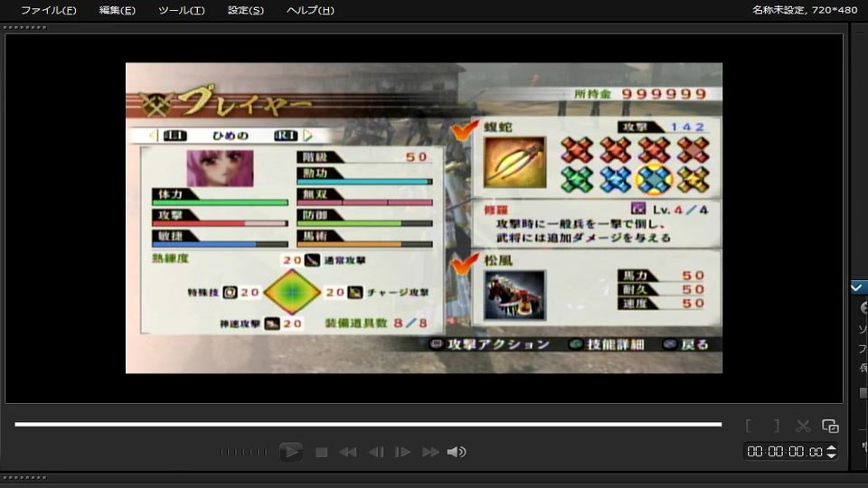Step back one frame
The image size is (868, 488).
pyautogui.click(x=376, y=453)
